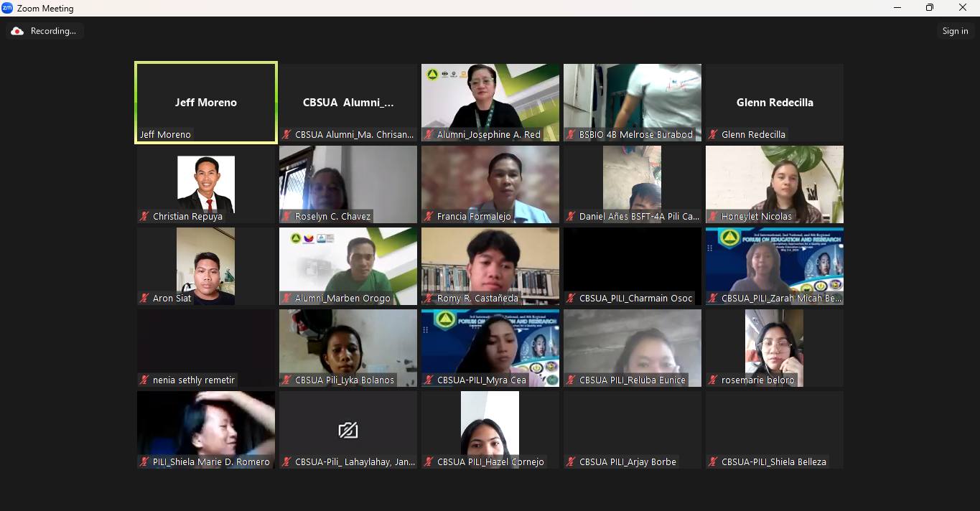Click muted mic icon beside Glenn Redecilla
Screen dimensions: 980x511
[714, 134]
